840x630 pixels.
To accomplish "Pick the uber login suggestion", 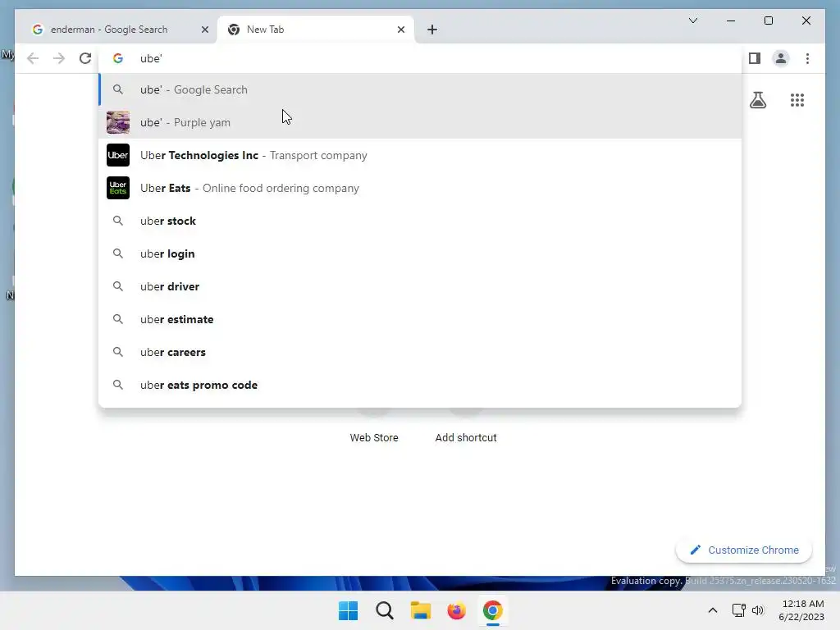I will tap(421, 253).
